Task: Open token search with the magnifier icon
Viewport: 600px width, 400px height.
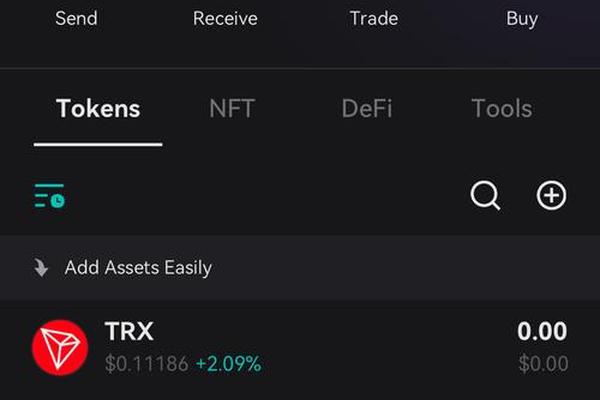Action: [485, 196]
